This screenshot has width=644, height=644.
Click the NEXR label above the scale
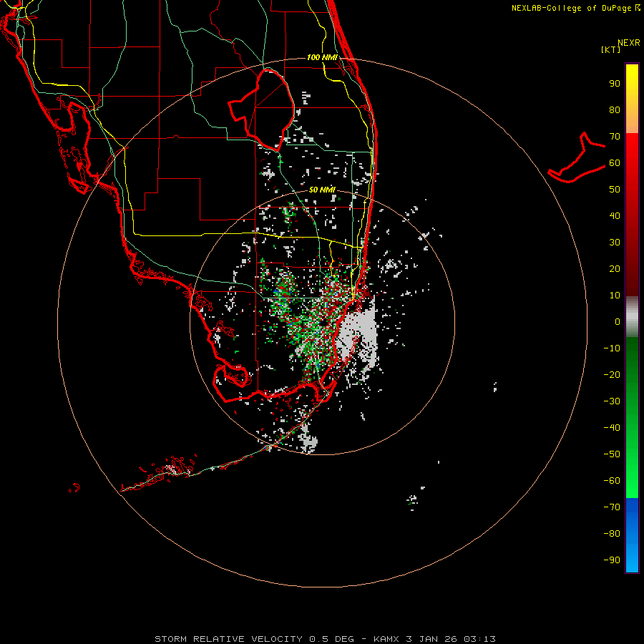click(629, 43)
